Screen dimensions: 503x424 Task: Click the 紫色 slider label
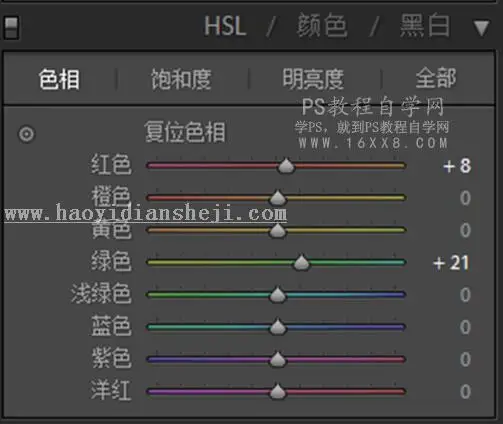(111, 358)
